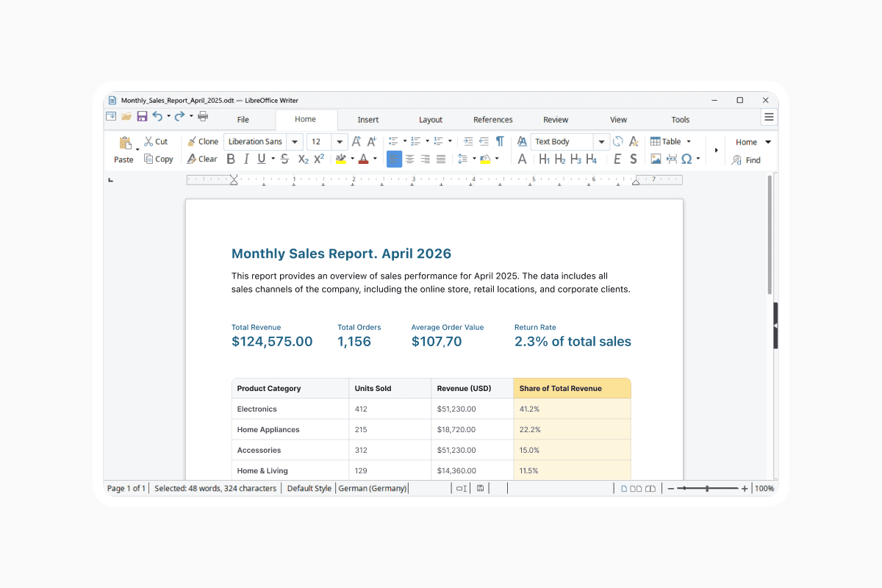Click the New Style from Selection icon
Screen dimensions: 882x588
tap(633, 141)
